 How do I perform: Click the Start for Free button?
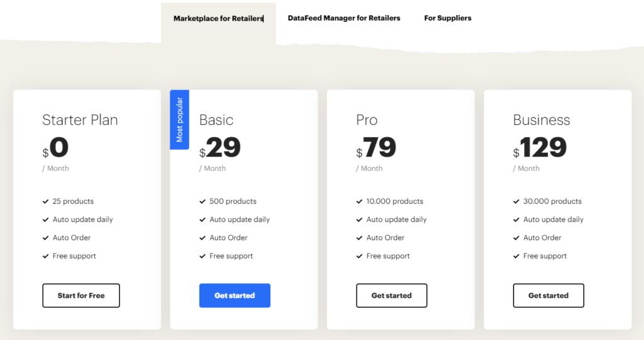(81, 295)
